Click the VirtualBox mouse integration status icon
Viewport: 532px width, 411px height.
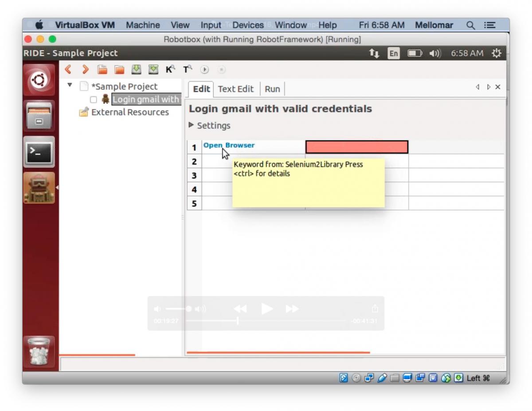point(446,378)
